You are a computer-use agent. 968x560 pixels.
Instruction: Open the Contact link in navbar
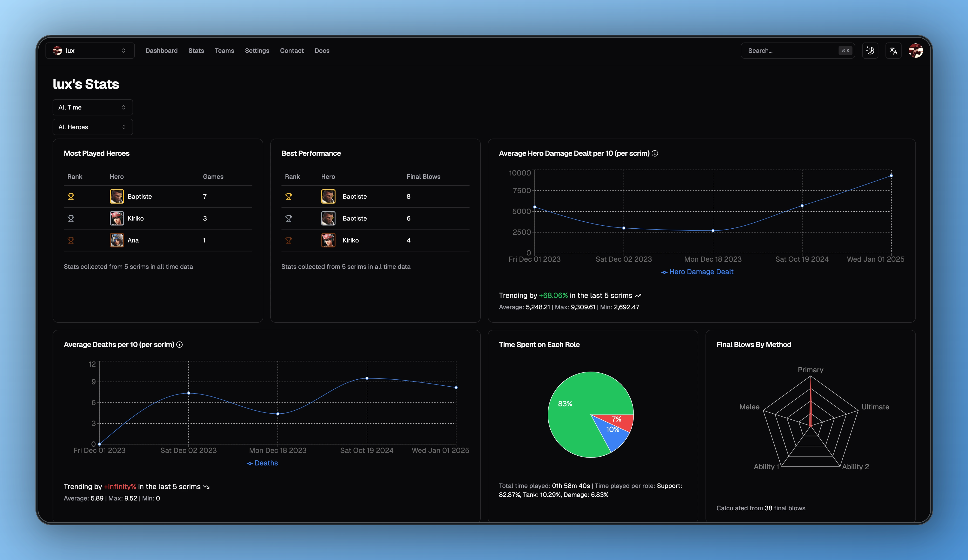tap(292, 51)
